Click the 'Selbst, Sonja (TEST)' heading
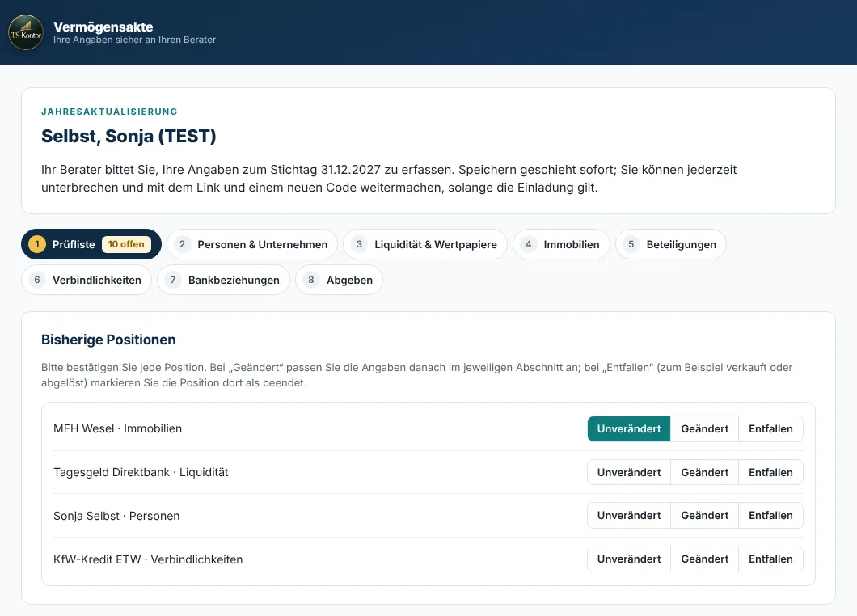The image size is (857, 616). 129,136
